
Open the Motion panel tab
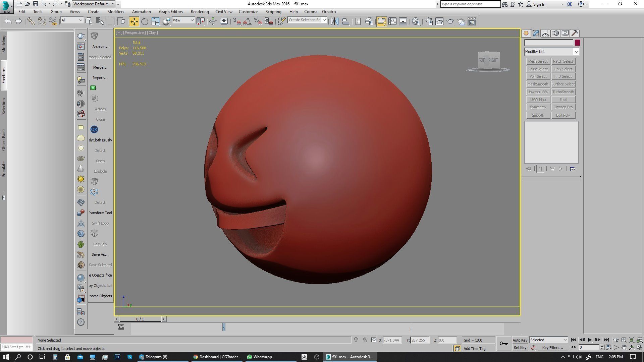pos(555,33)
